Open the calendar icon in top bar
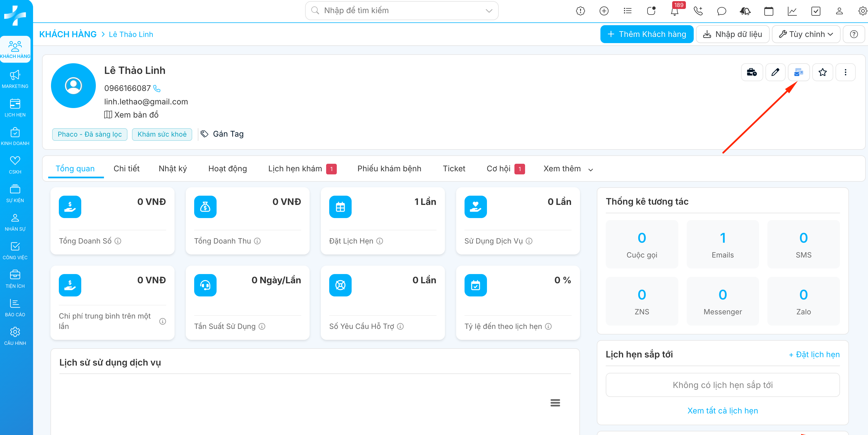The width and height of the screenshot is (868, 435). [x=769, y=11]
